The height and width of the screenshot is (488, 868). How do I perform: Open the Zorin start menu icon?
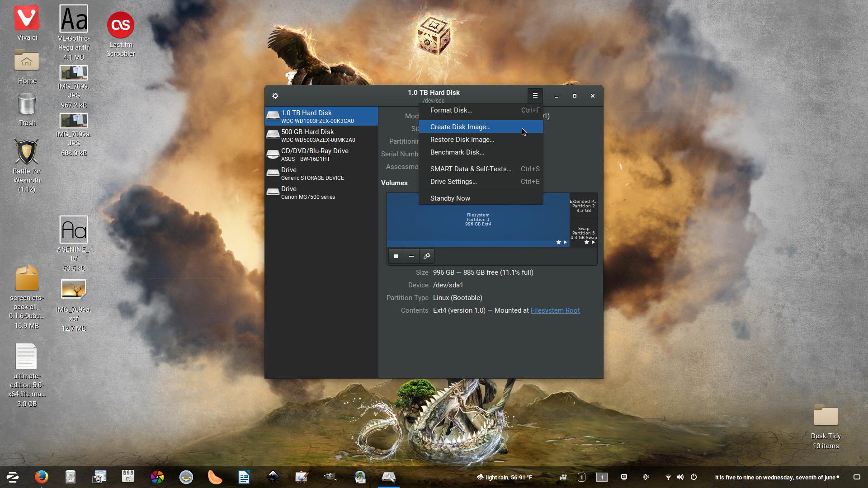[x=13, y=477]
